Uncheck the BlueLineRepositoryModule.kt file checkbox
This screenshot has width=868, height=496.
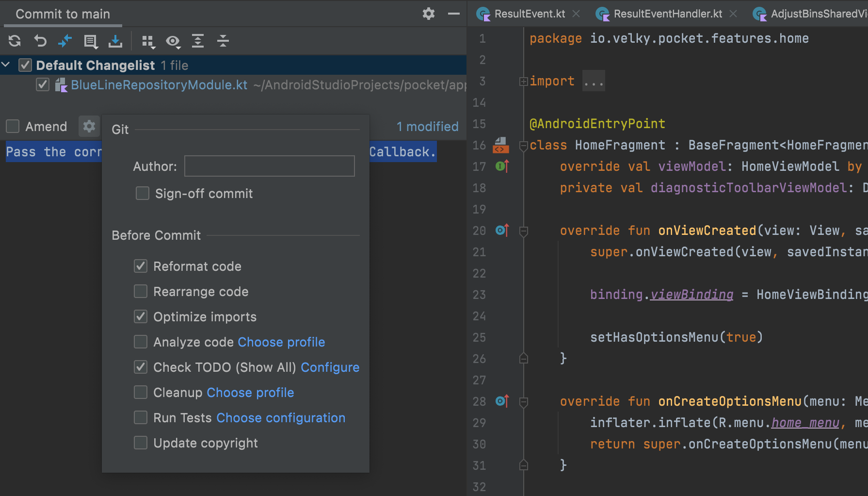tap(43, 85)
